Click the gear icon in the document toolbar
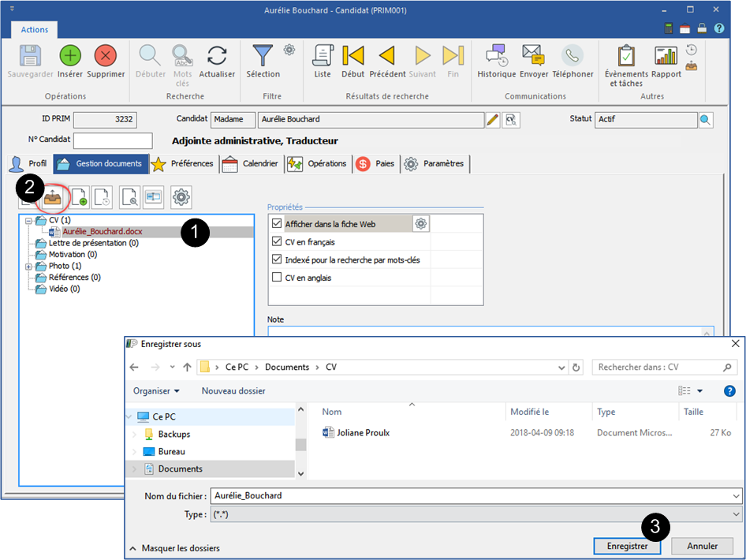The image size is (746, 560). (x=181, y=197)
